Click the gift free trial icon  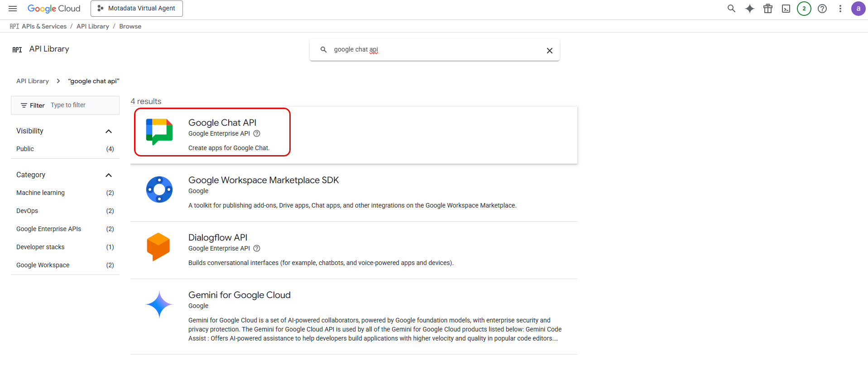coord(768,9)
